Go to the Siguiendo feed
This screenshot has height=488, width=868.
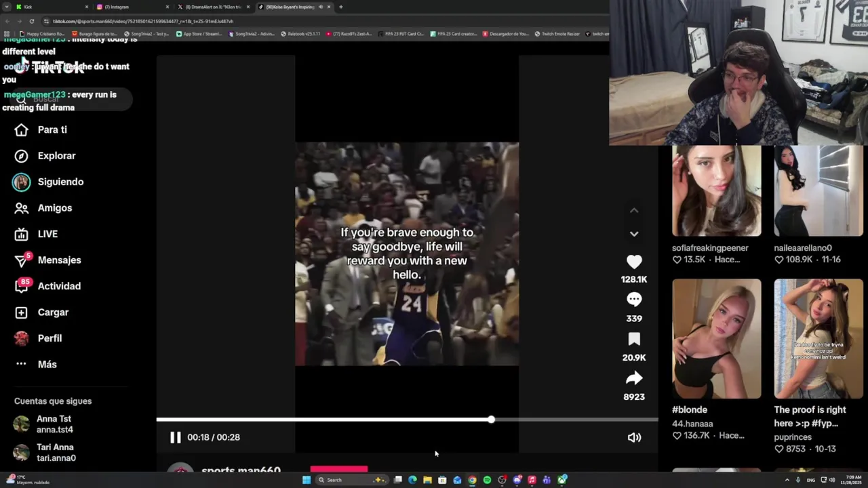pyautogui.click(x=49, y=182)
